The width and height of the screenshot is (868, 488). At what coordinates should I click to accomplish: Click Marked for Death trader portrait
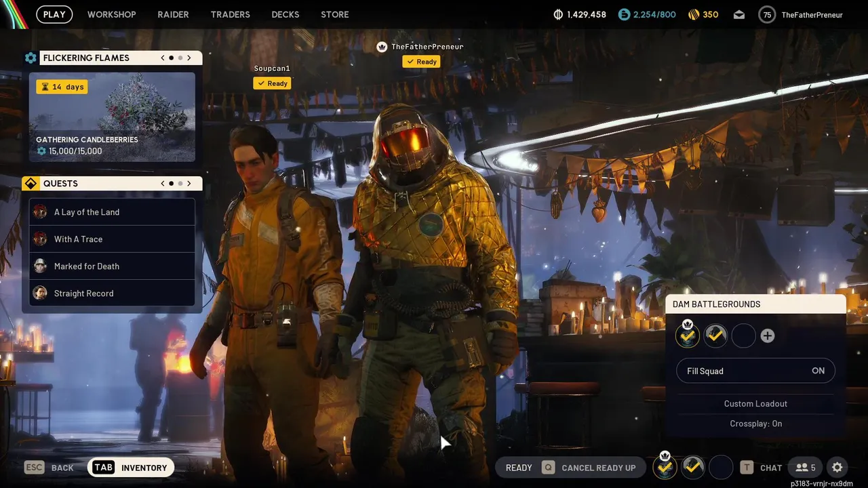click(40, 266)
